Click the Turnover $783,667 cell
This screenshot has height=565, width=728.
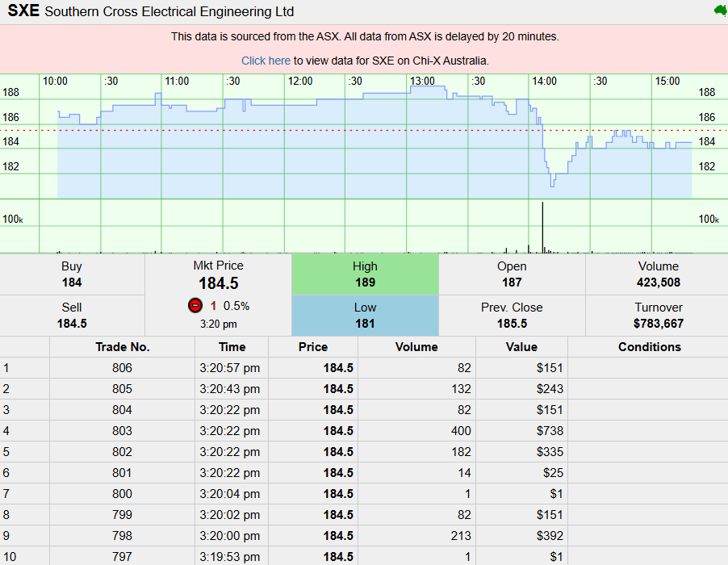coord(658,316)
